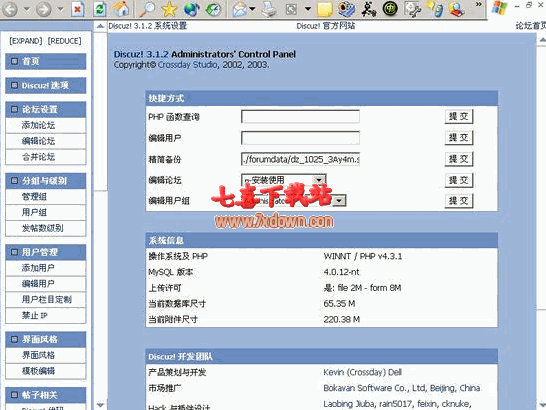Open Favorites with the yellow star icon

(169, 9)
